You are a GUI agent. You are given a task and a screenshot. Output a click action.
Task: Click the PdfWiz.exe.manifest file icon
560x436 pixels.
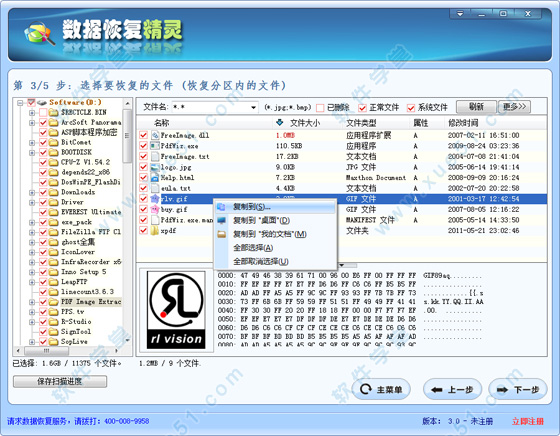[155, 220]
